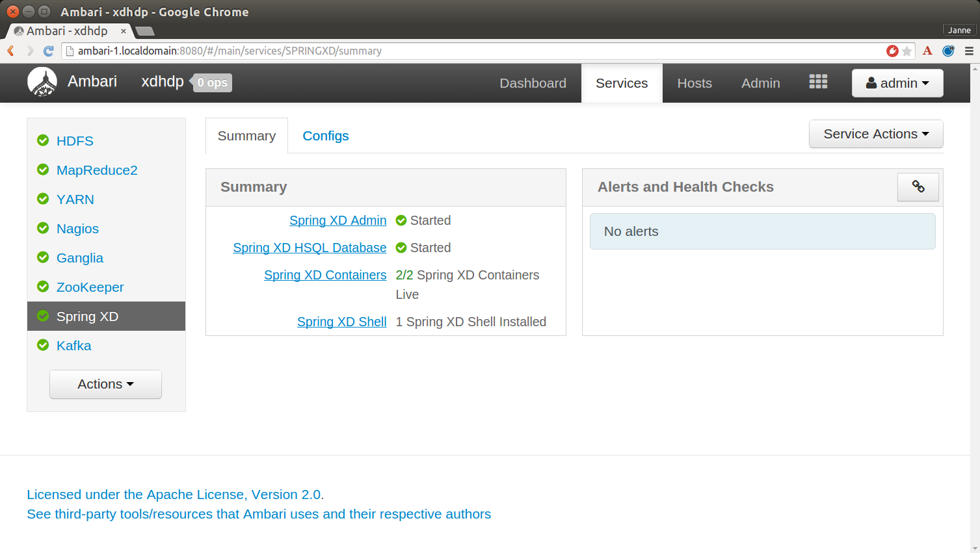Click the vertical page scrollbar
Screen dimensions: 980x553
(975, 308)
